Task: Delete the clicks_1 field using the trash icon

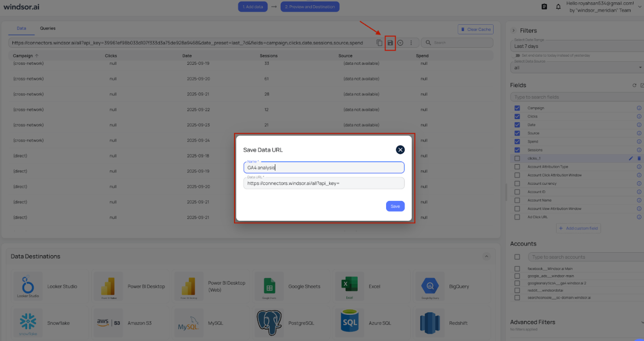Action: (x=640, y=158)
